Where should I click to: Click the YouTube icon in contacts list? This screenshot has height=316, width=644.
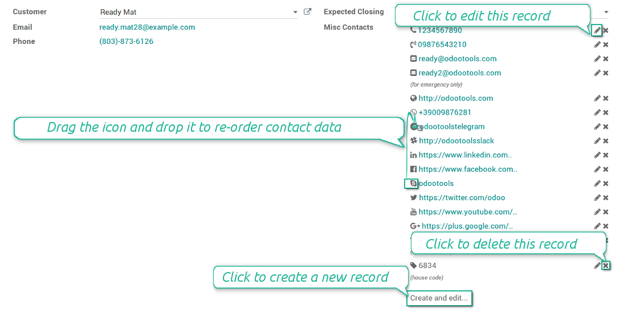[x=414, y=212]
